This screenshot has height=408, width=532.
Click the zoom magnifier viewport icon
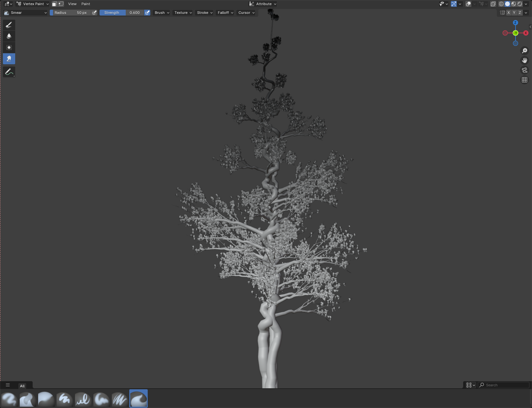click(x=525, y=51)
